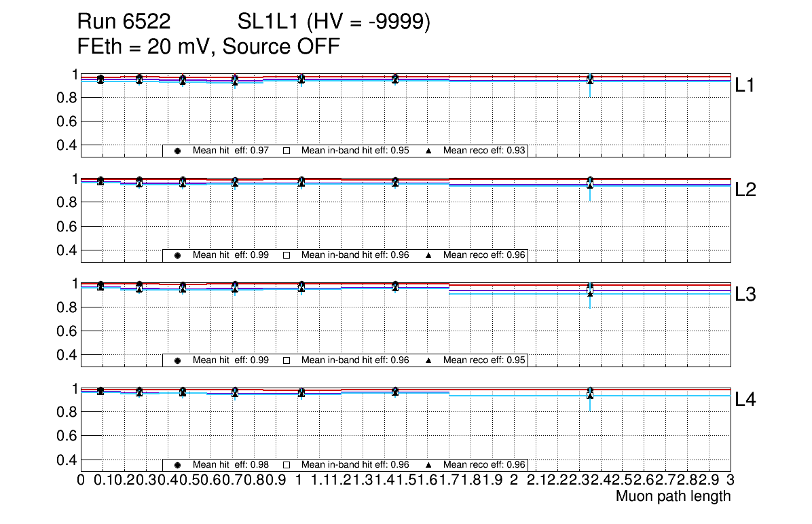This screenshot has width=812, height=524.
Task: Click the 'Run 6522' title text
Action: [x=124, y=22]
